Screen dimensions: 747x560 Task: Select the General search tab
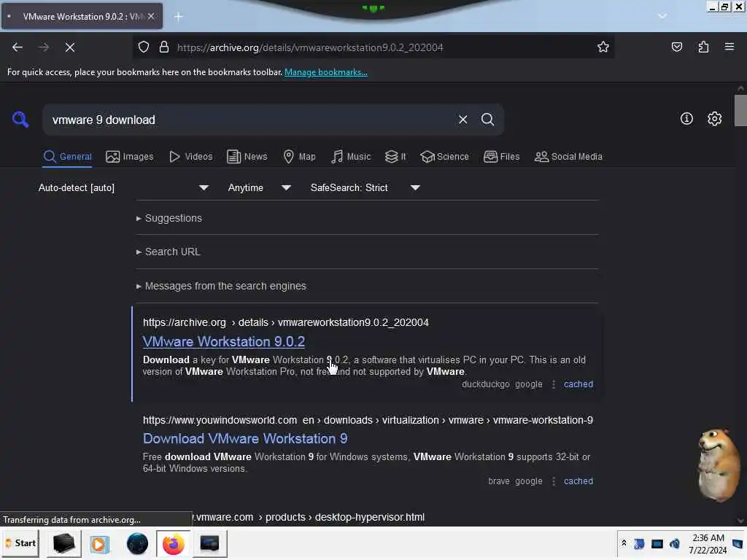67,157
